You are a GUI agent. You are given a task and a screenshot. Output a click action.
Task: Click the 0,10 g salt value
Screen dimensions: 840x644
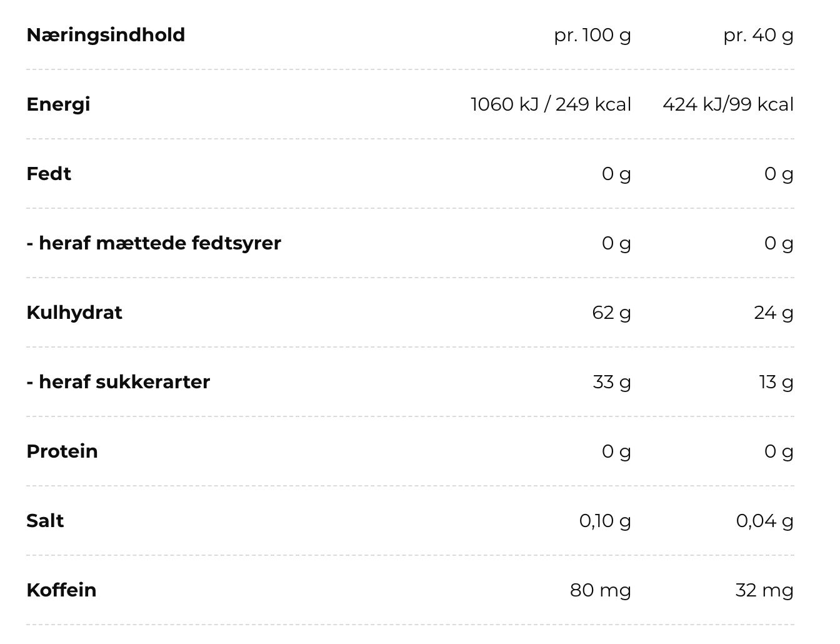(605, 521)
